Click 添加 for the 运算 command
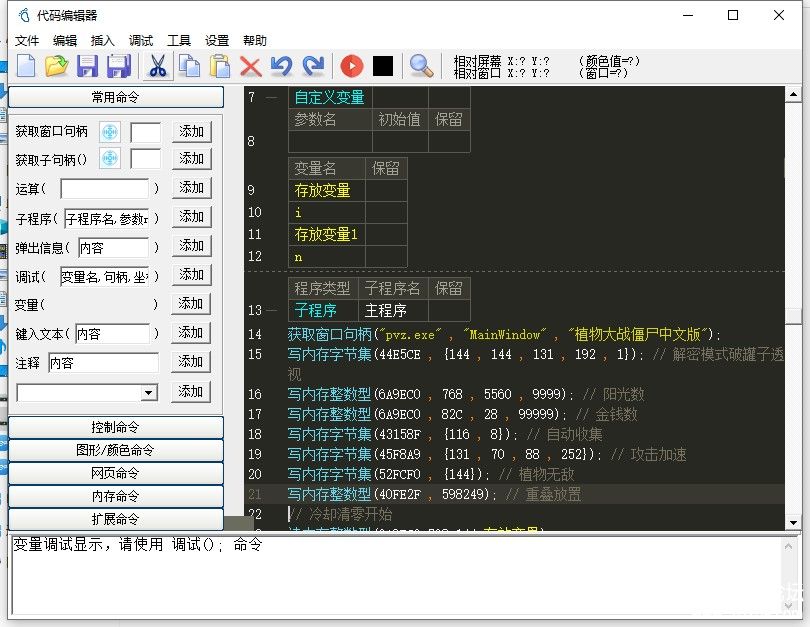Screen dimensions: 810x627 point(191,187)
